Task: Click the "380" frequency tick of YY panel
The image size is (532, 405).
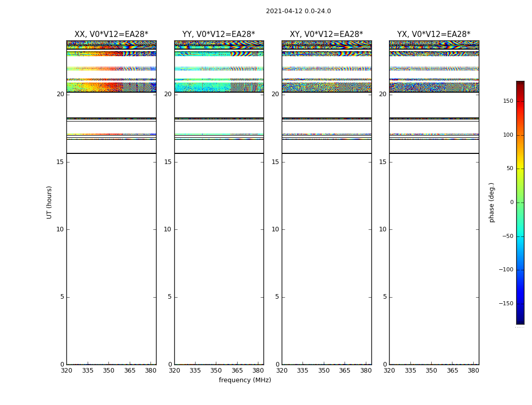Action: click(x=258, y=371)
